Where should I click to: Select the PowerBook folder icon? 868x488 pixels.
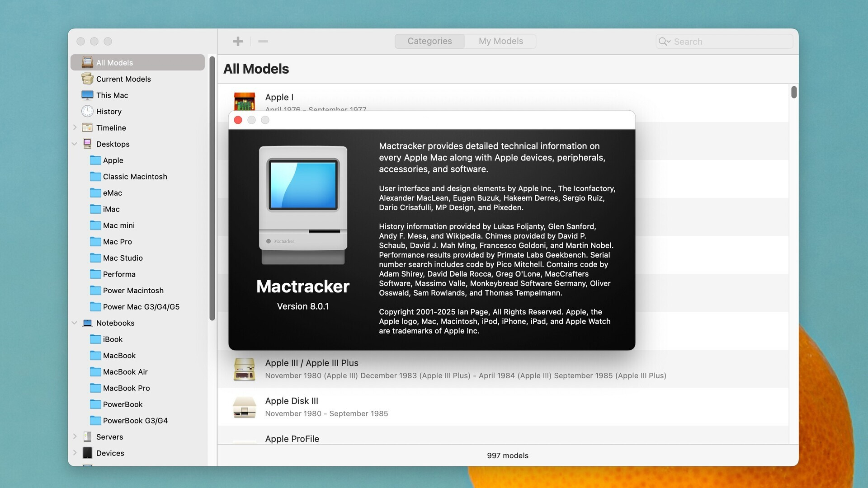(95, 404)
